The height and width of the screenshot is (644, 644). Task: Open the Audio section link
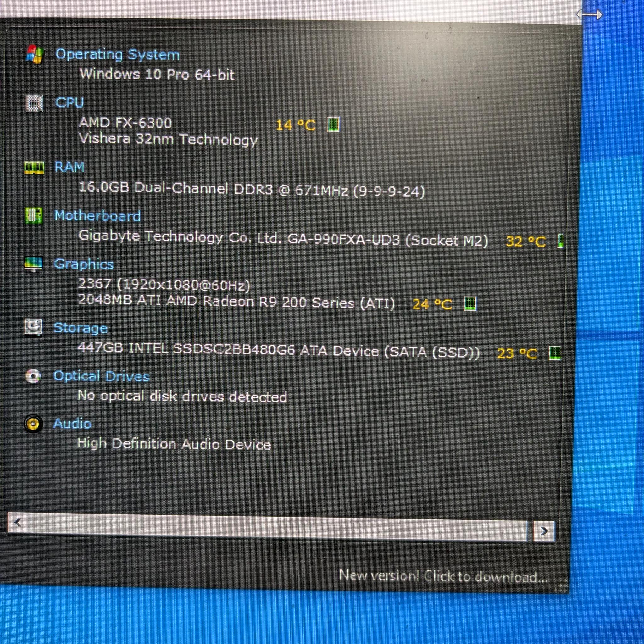pos(72,424)
